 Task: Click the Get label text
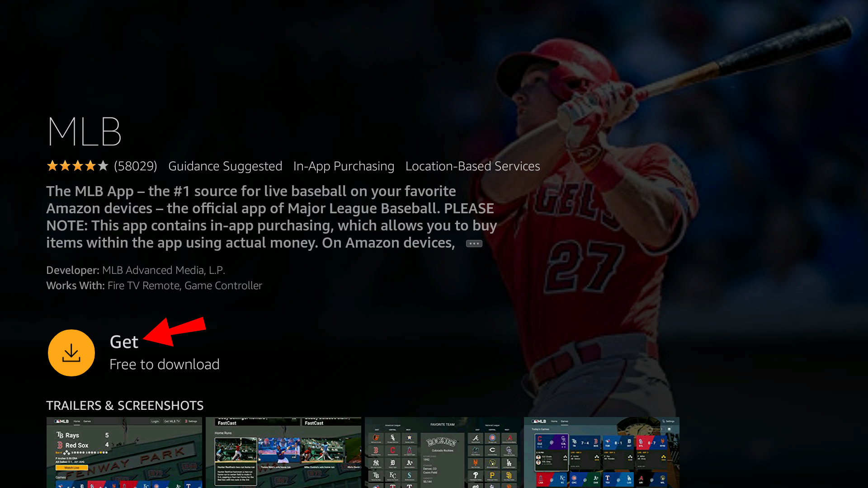tap(124, 342)
